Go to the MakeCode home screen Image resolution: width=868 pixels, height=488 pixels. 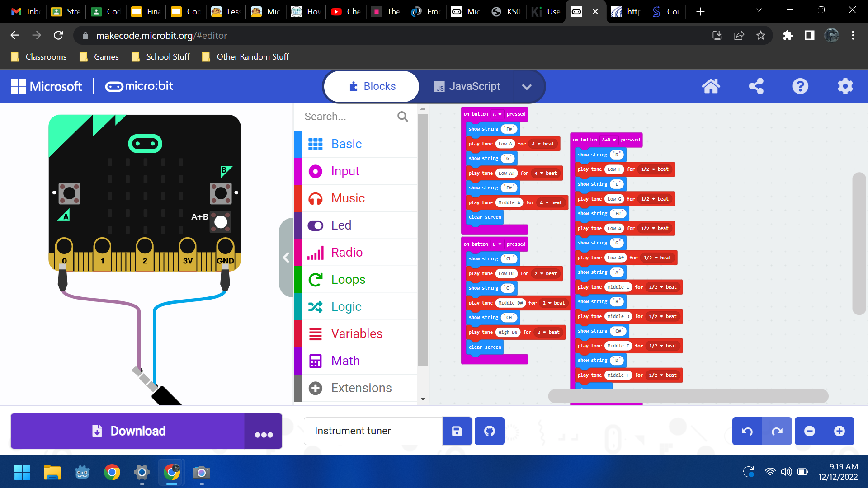tap(711, 86)
